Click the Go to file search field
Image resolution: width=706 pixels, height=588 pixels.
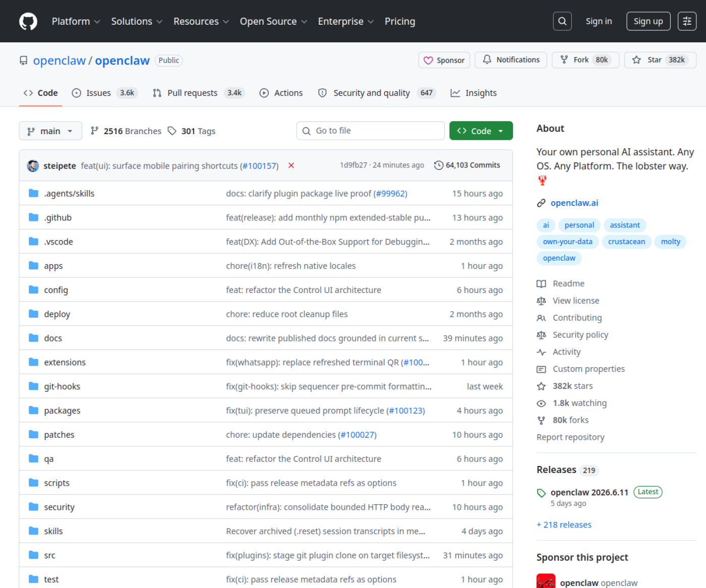tap(371, 131)
